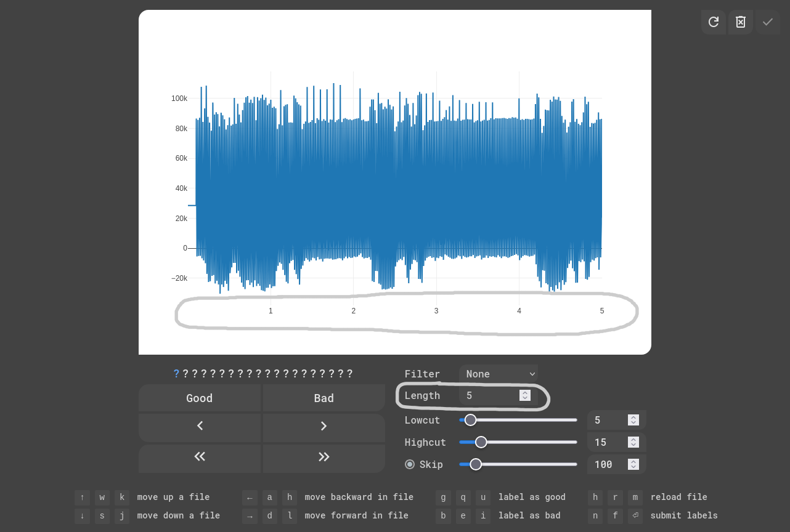Click the double left chevron button
Screen dimensions: 790x532
tap(200, 456)
